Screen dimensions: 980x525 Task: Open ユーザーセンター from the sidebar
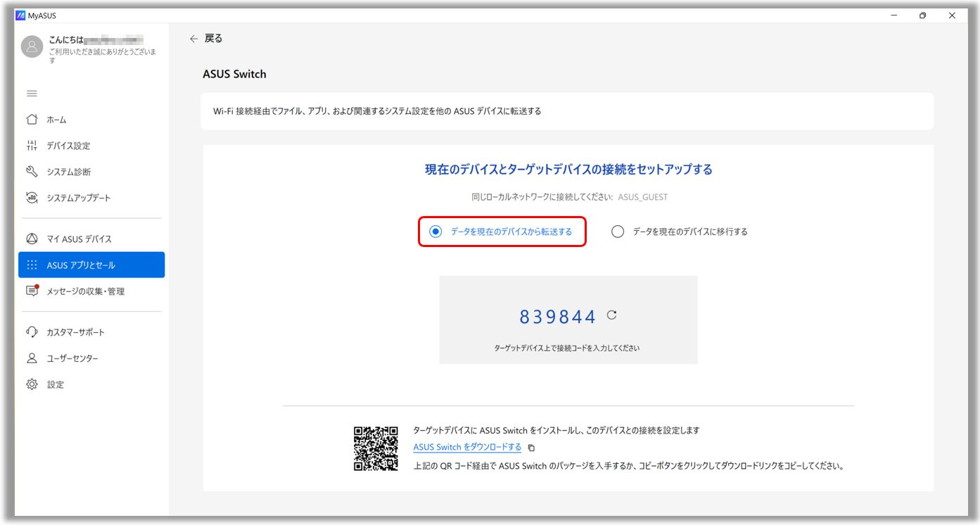click(91, 358)
